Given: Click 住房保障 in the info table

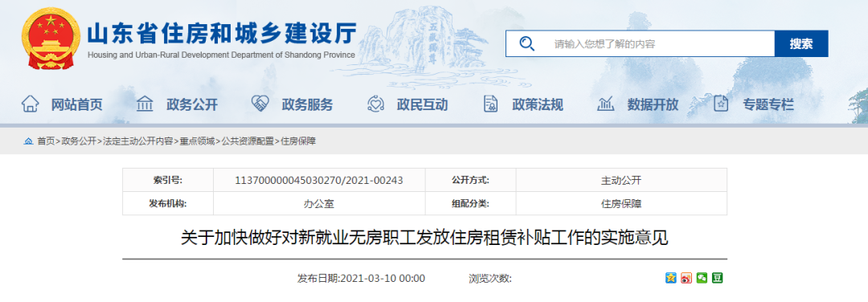Looking at the screenshot, I should coord(621,203).
